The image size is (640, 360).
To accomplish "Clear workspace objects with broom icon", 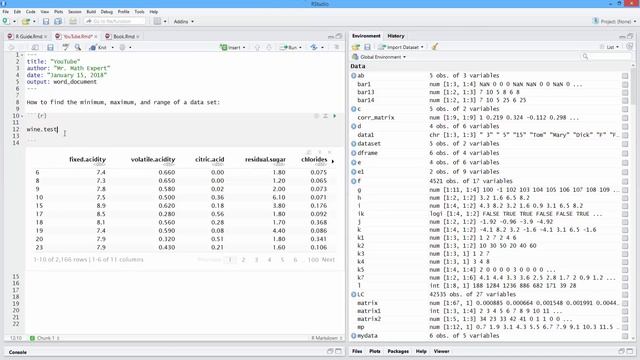I will click(435, 47).
